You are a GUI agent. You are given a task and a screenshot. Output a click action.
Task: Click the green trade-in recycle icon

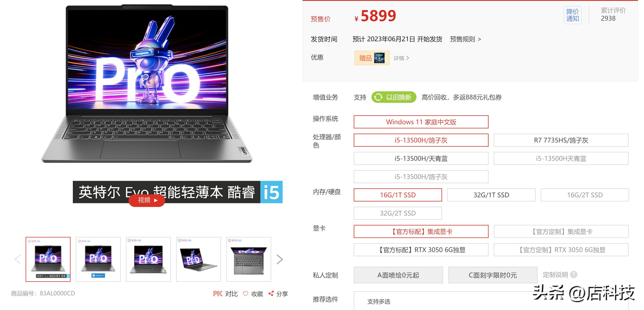pyautogui.click(x=378, y=97)
